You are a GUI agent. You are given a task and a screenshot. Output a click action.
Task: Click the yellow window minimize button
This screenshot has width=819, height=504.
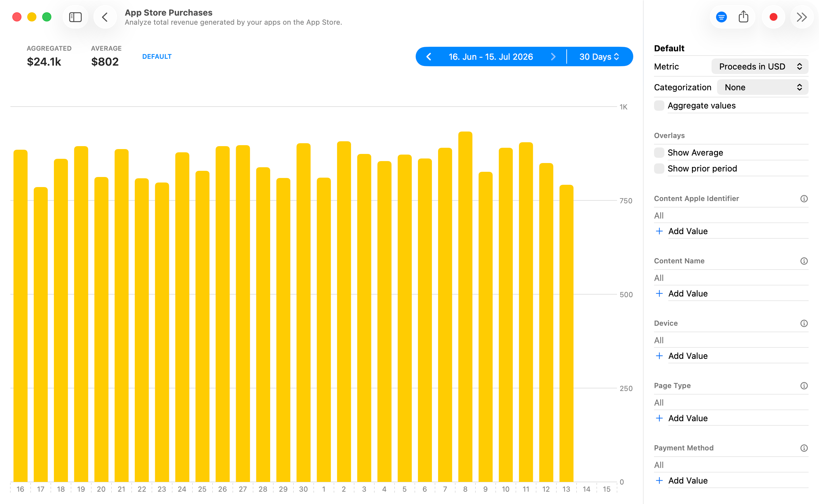[32, 17]
